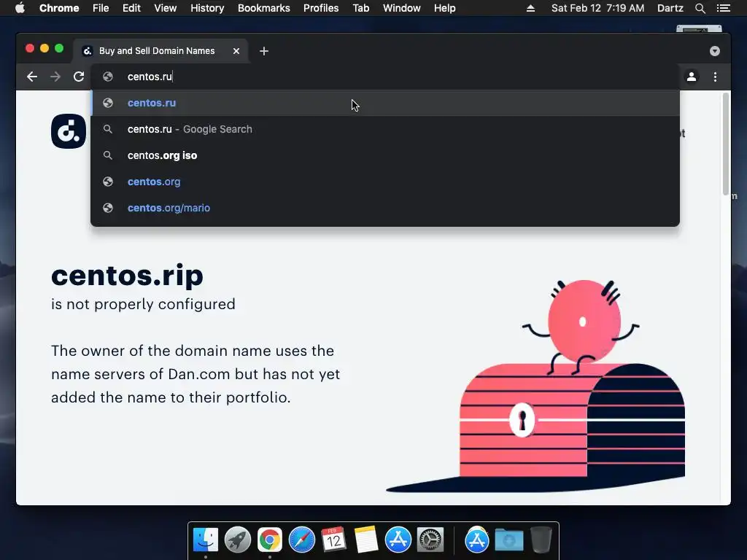The height and width of the screenshot is (560, 747).
Task: Open the Edit menu
Action: click(x=131, y=8)
